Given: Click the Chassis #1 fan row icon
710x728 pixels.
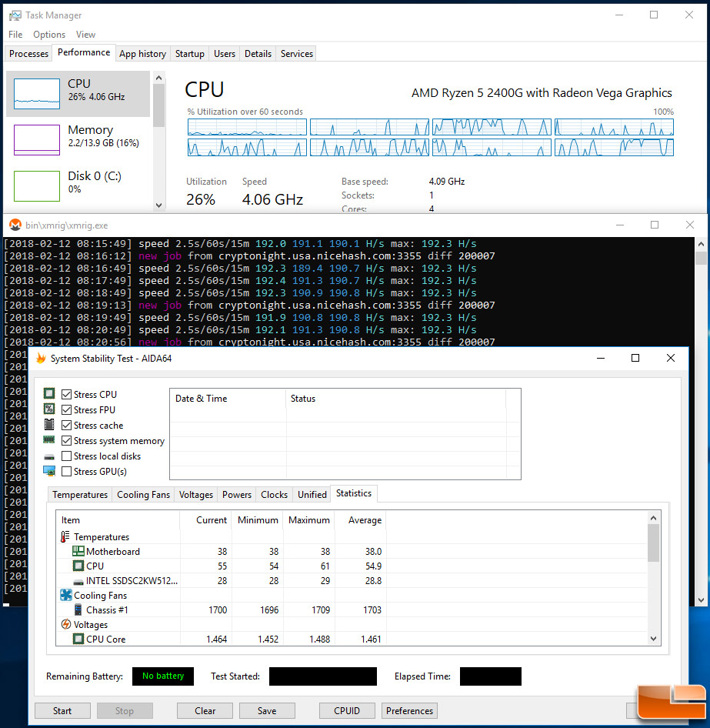Looking at the screenshot, I should [x=78, y=609].
